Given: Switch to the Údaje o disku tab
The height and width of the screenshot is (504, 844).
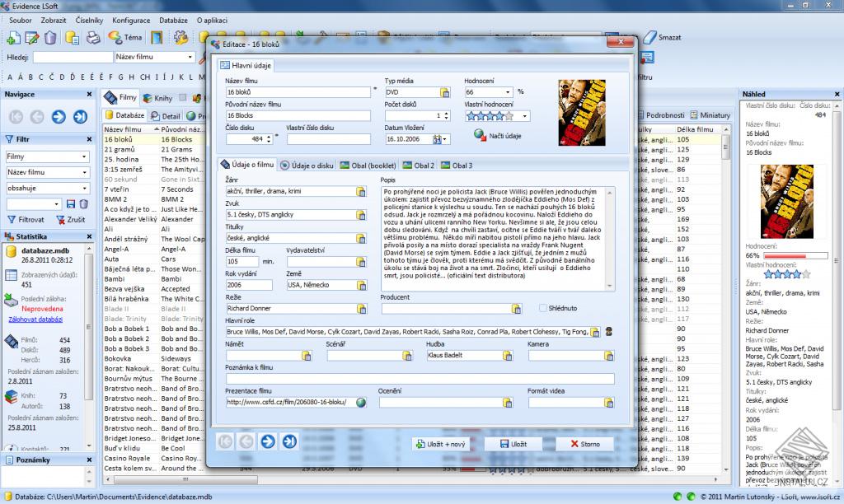Looking at the screenshot, I should [x=307, y=166].
